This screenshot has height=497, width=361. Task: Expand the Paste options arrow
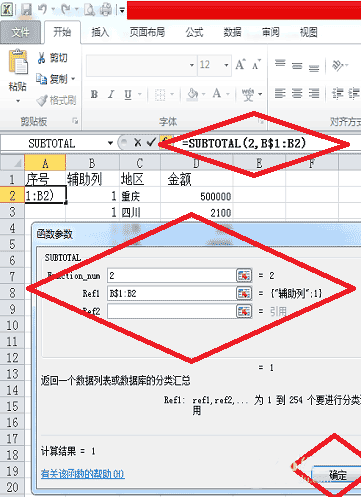[x=18, y=100]
